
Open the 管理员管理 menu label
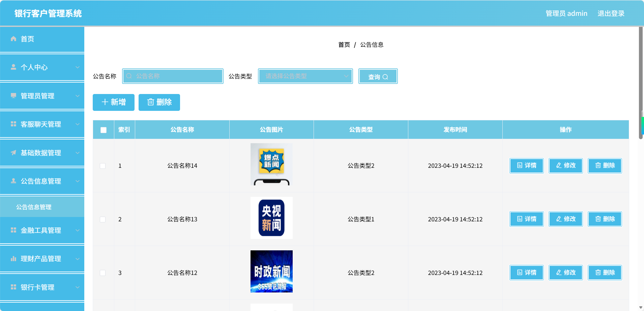pos(37,96)
